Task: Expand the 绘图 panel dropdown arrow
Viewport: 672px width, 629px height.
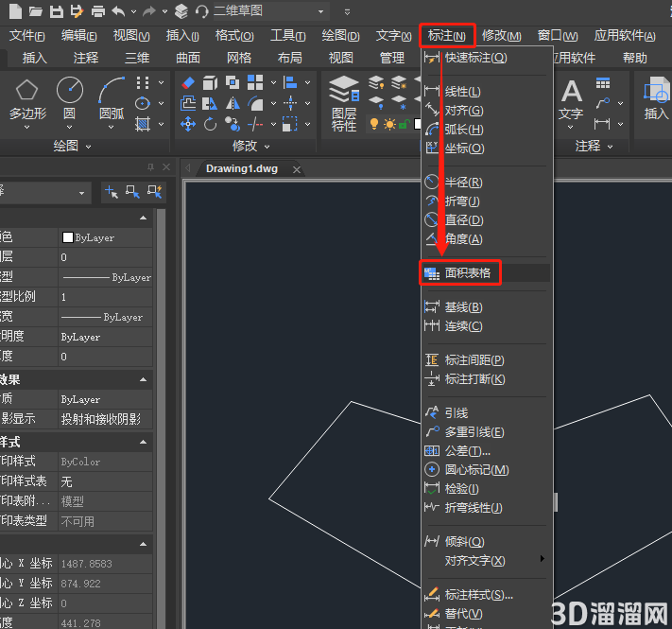Action: coord(88,147)
